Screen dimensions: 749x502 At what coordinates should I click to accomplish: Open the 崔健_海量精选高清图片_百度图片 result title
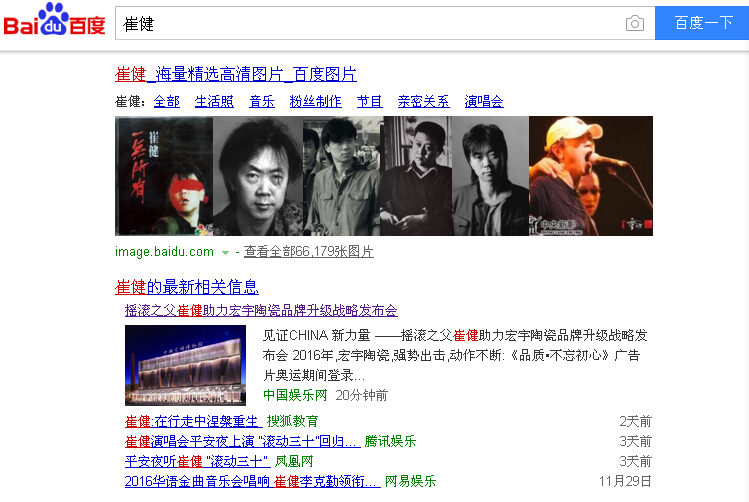[235, 74]
